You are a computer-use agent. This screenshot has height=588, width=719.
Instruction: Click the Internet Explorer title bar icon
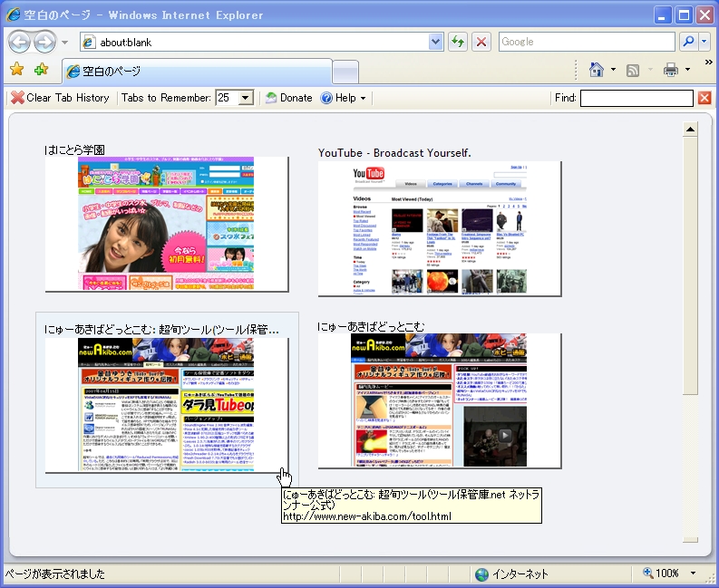point(13,14)
